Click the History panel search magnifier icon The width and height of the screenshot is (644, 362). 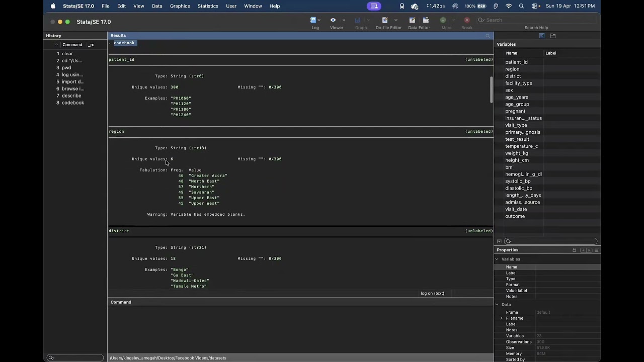[x=51, y=358]
